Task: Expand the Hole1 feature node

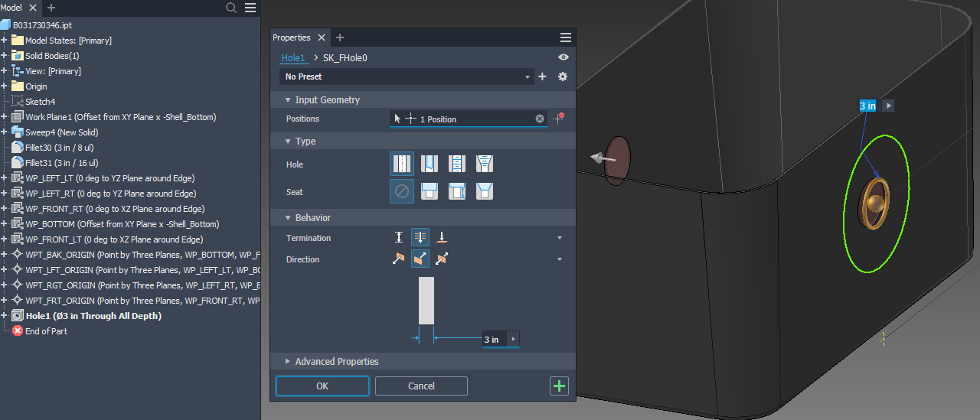Action: (5, 315)
